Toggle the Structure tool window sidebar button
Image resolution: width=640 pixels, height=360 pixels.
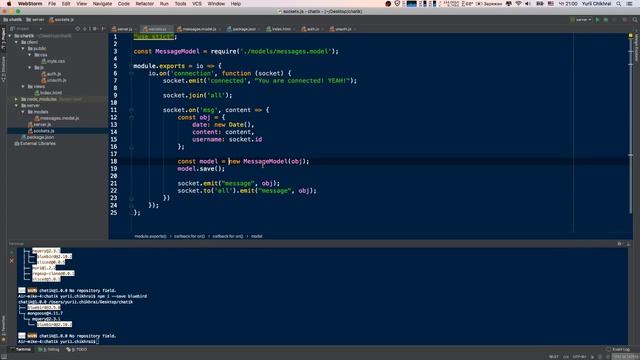point(3,69)
